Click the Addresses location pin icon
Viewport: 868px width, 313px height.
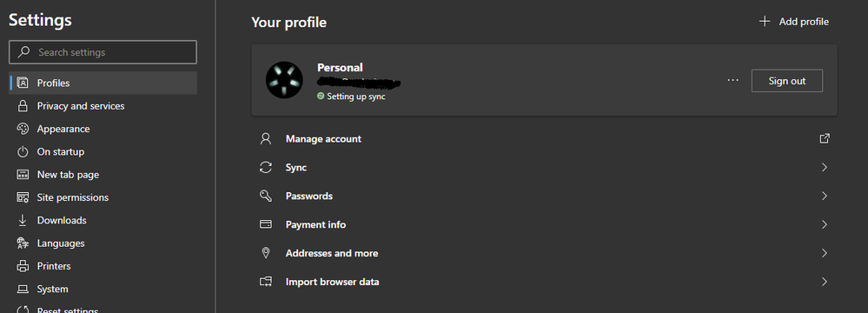click(266, 253)
